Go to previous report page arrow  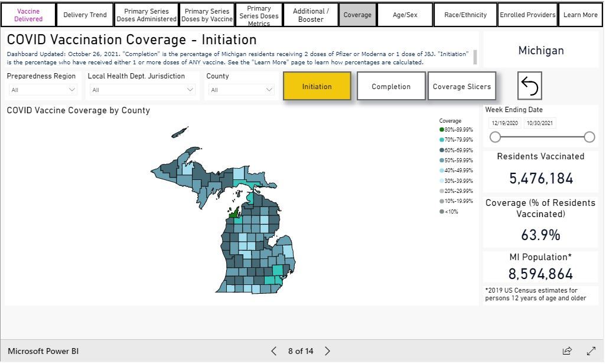pos(273,351)
